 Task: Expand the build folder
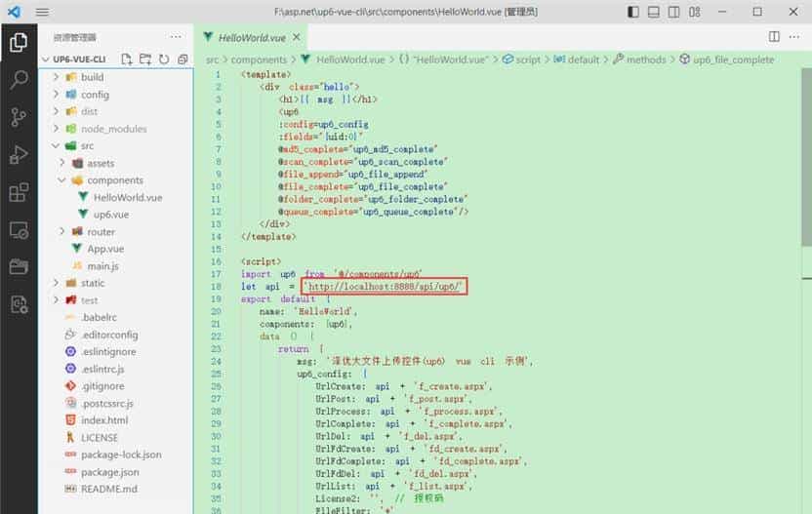92,77
